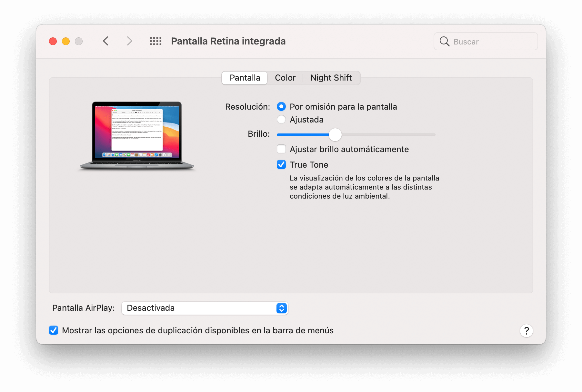
Task: Click the forward navigation arrow
Action: pyautogui.click(x=129, y=41)
